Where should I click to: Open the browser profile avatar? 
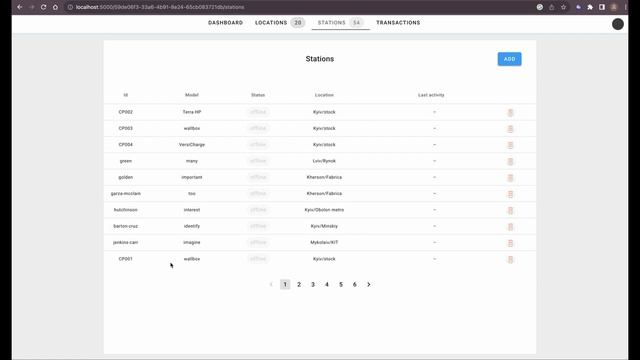point(613,7)
